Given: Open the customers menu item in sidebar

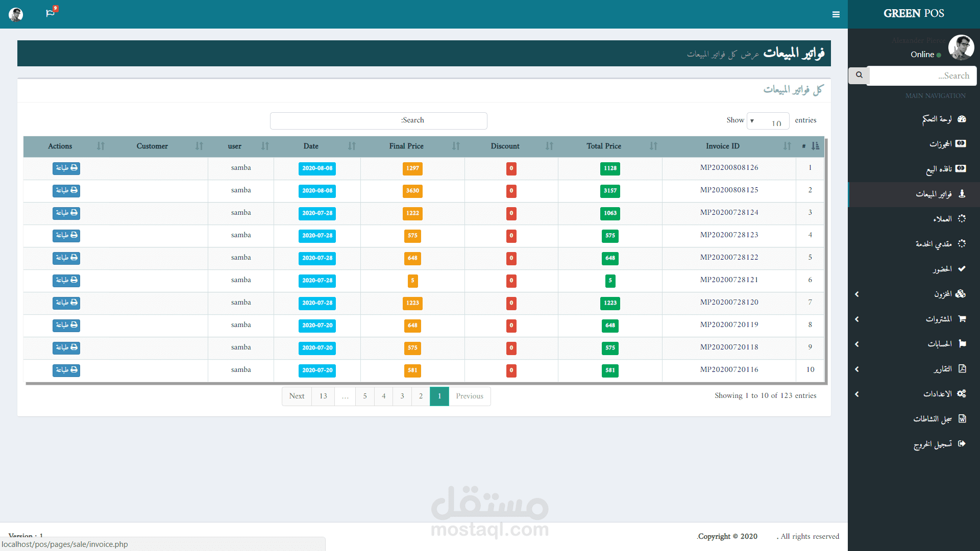Looking at the screenshot, I should 942,219.
